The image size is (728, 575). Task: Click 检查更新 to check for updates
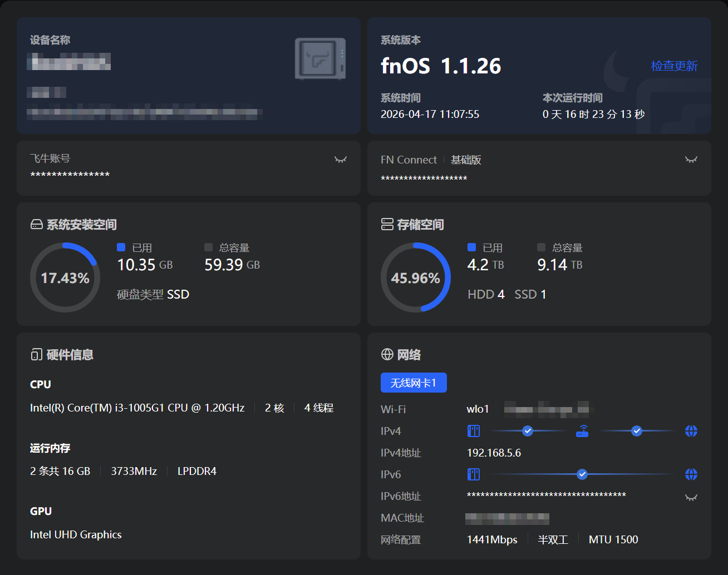click(674, 66)
